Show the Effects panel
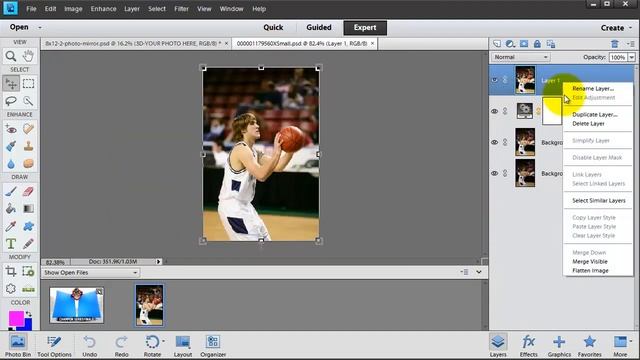This screenshot has height=360, width=640. [529, 346]
